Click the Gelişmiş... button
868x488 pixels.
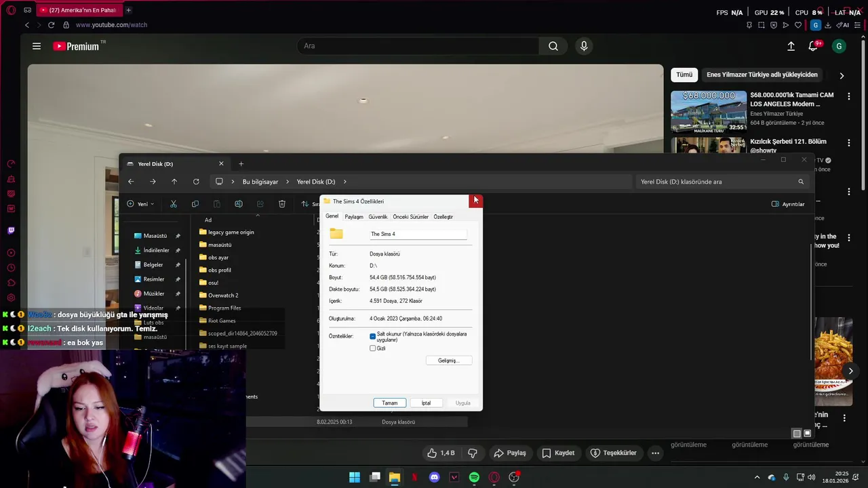(449, 361)
